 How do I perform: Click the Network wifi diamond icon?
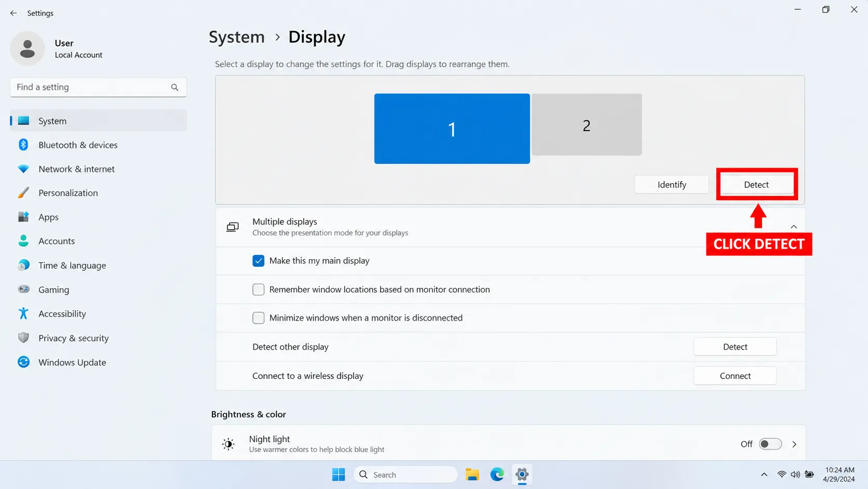(x=23, y=169)
